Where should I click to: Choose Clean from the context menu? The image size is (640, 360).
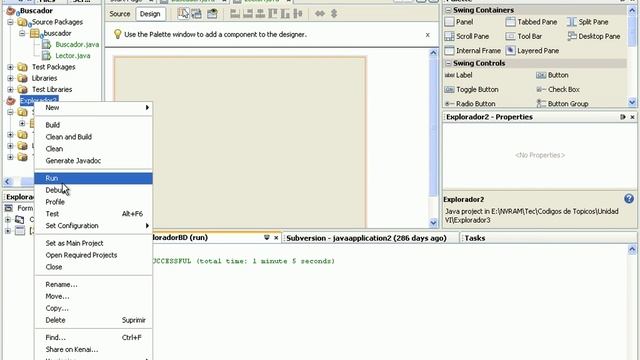coord(93,149)
